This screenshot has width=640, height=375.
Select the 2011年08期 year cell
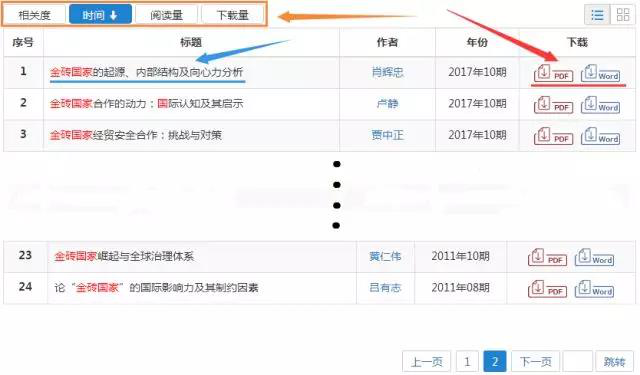pos(460,288)
